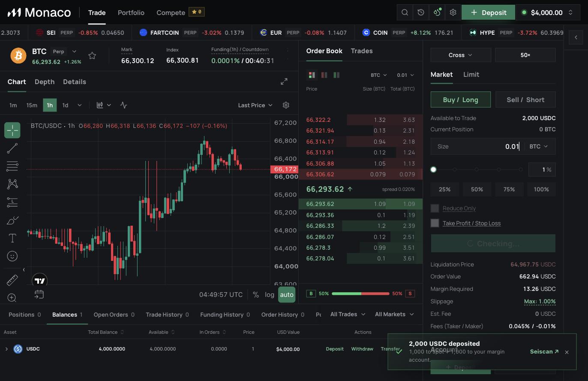The image size is (588, 381).
Task: Open size unit BTC dropdown
Action: (x=539, y=146)
